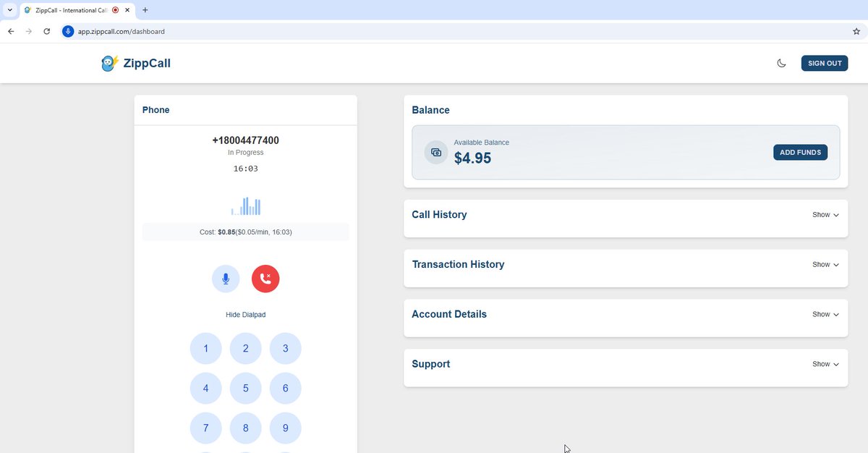The image size is (868, 453).
Task: Click the audio level bars indicator
Action: [x=245, y=206]
